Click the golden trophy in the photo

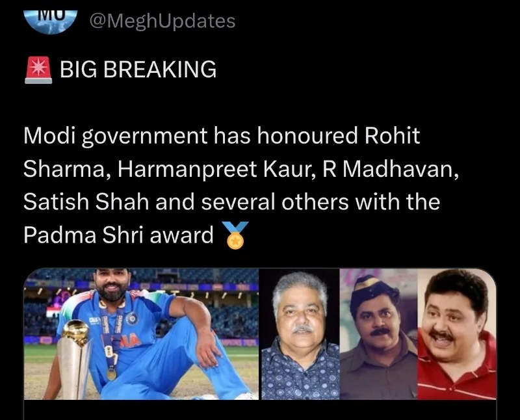tap(75, 360)
